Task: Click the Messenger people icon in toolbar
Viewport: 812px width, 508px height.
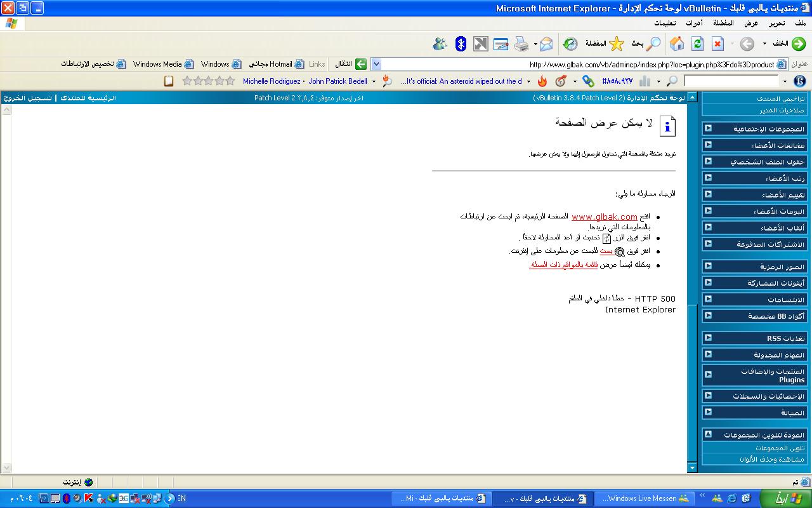Action: click(440, 44)
